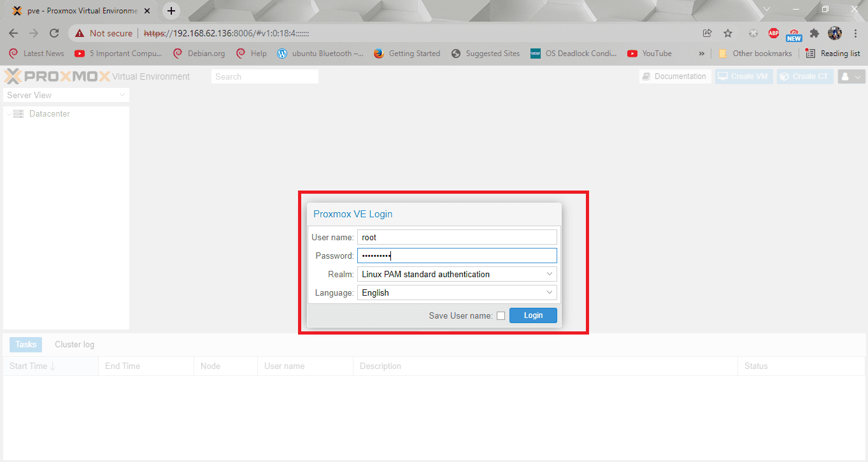Click Create CT button
The width and height of the screenshot is (868, 462).
click(805, 76)
